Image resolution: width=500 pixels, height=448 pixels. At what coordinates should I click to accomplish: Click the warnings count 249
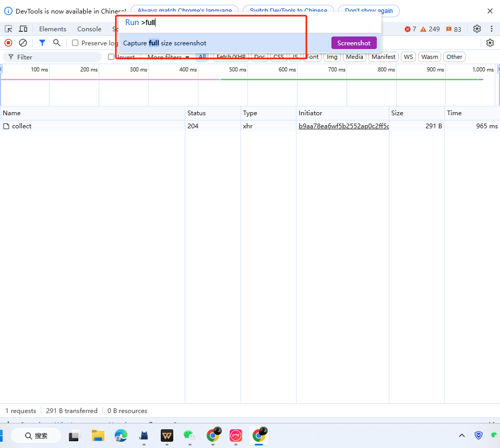[x=430, y=29]
